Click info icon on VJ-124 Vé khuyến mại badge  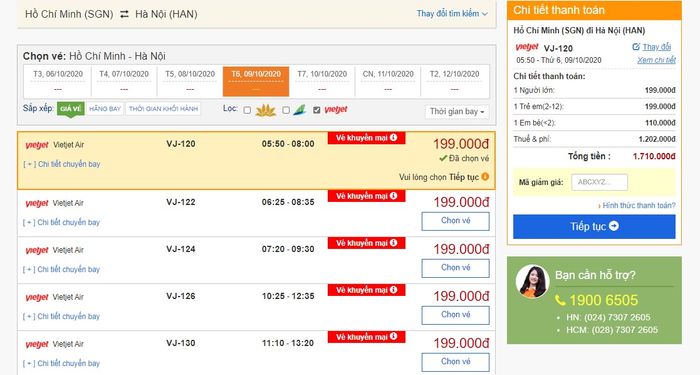point(393,243)
